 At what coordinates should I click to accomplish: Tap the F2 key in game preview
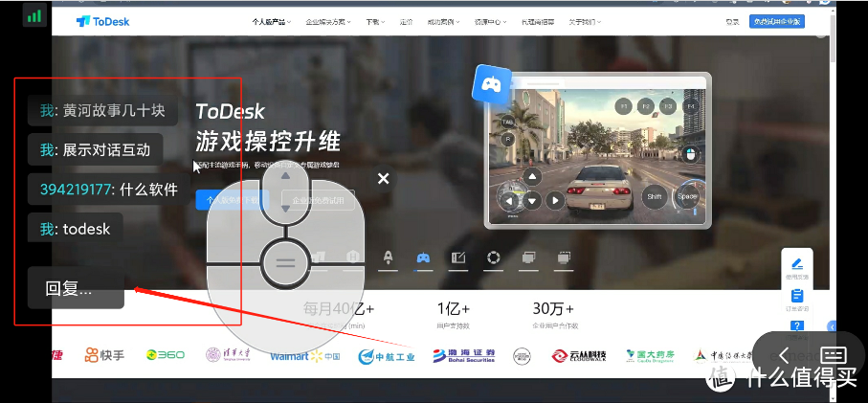click(x=645, y=105)
